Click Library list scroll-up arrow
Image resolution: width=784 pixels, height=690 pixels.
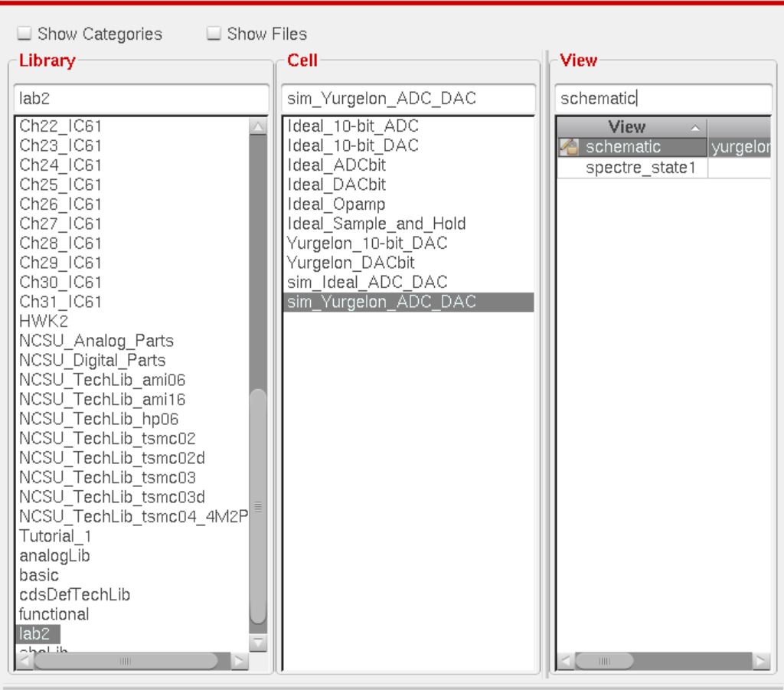[258, 127]
